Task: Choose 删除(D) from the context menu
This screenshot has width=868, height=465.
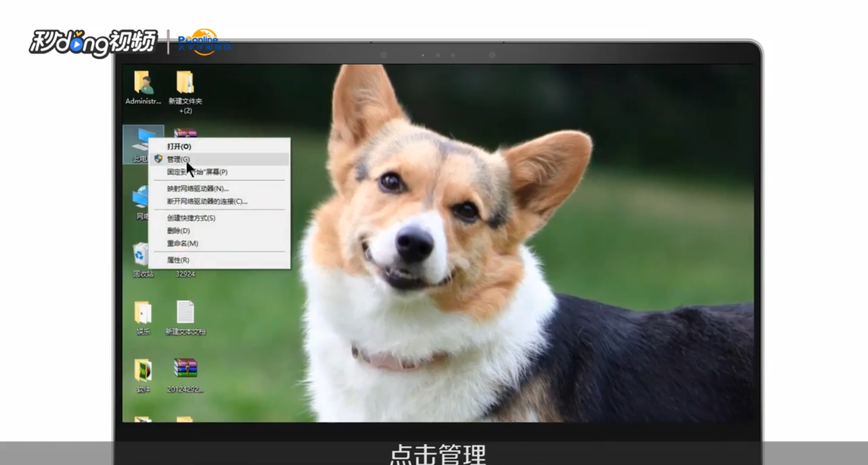Action: pos(219,231)
